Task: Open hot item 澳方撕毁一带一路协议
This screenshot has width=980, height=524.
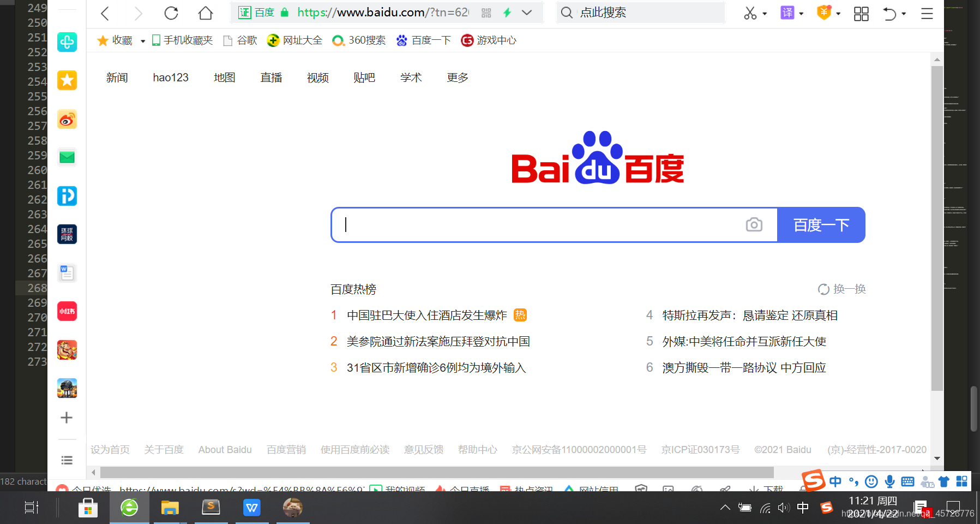Action: (744, 368)
